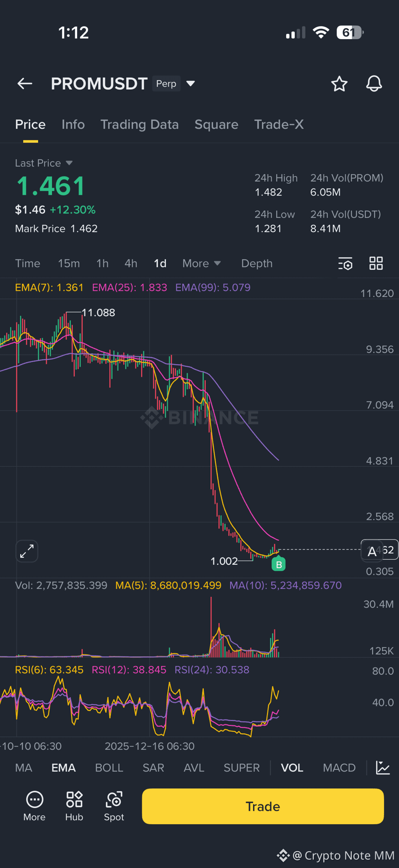The image size is (399, 868).
Task: Tap the EMA(99): 5.079 label
Action: pos(213,288)
